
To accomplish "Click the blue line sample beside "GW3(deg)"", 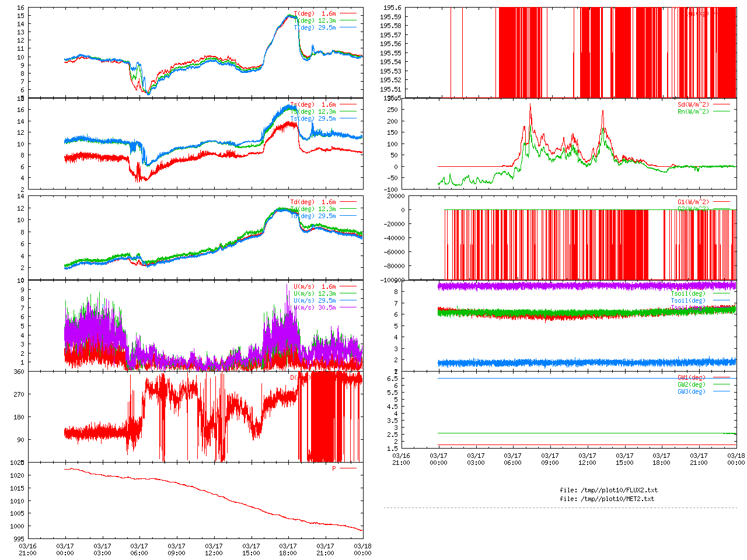I will point(722,392).
